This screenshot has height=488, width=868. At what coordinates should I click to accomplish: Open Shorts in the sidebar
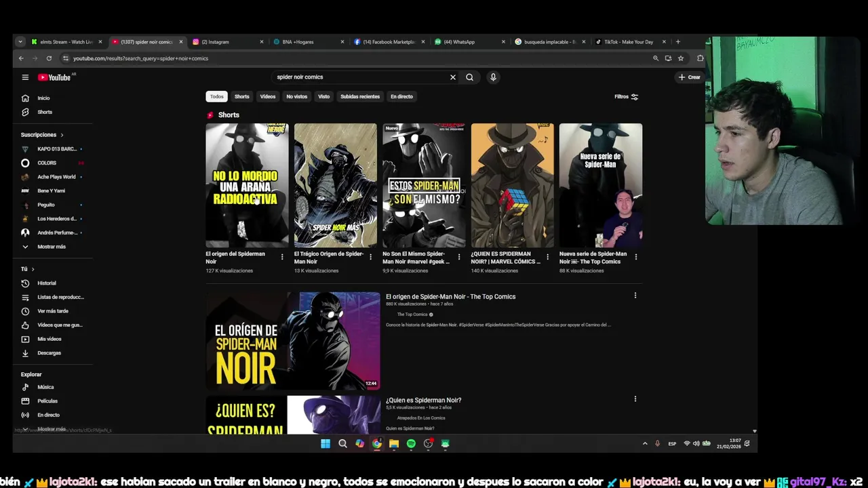[x=45, y=112]
